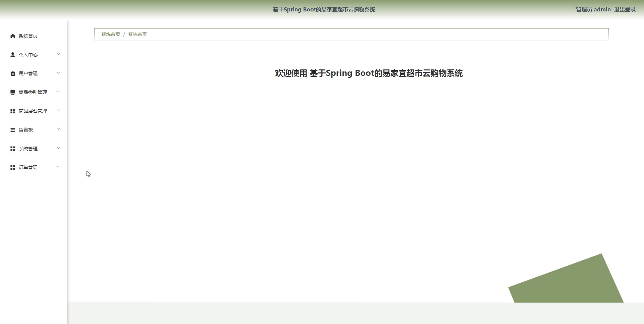Expand the 用户管理 chevron
This screenshot has width=644, height=324.
(x=58, y=73)
